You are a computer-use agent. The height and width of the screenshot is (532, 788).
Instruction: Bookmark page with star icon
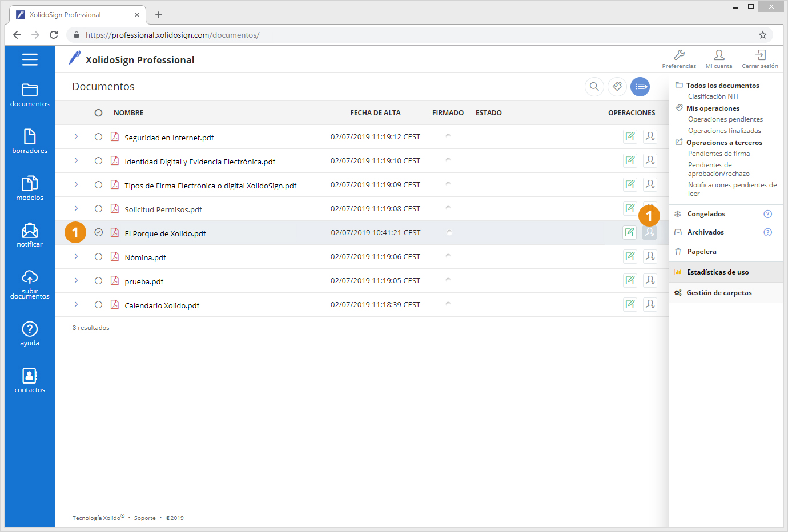click(762, 35)
